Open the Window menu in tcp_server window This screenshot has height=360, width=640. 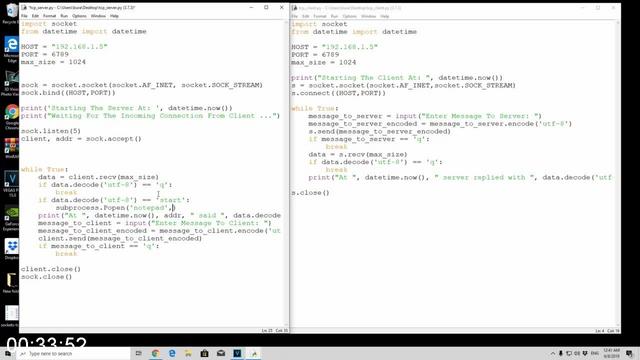click(x=98, y=16)
